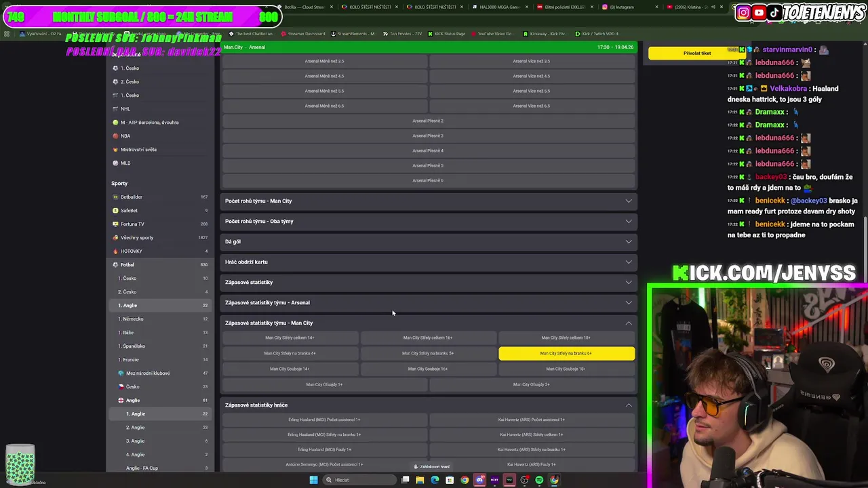The image size is (868, 488).
Task: Open the KICK Status Page bookmark
Action: [x=446, y=33]
